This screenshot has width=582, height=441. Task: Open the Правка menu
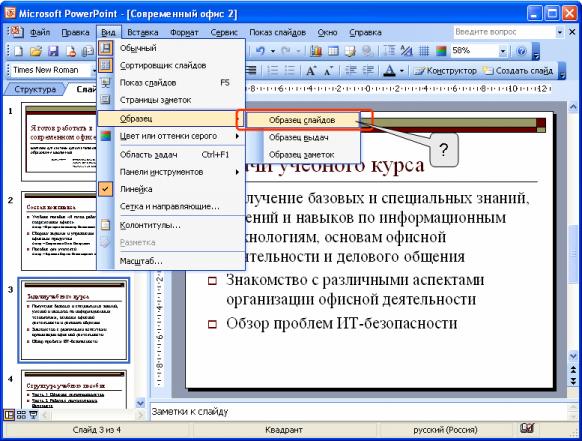[x=75, y=32]
